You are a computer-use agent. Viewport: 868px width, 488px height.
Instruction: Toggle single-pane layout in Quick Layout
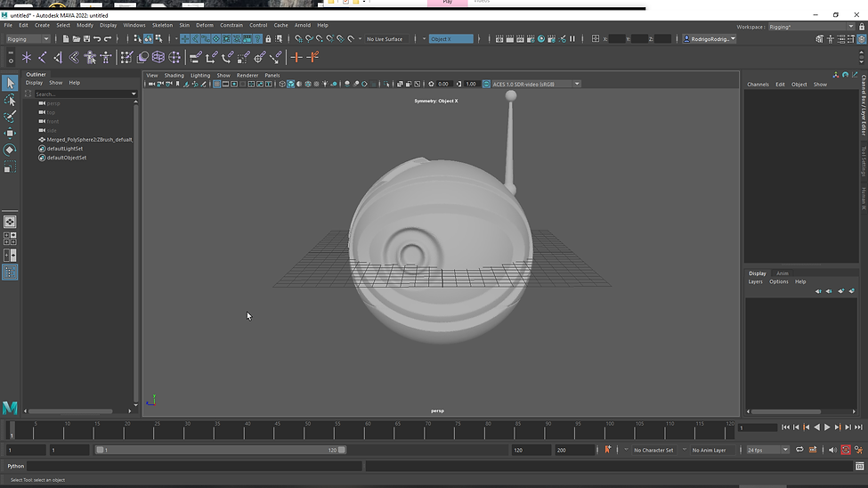click(10, 222)
